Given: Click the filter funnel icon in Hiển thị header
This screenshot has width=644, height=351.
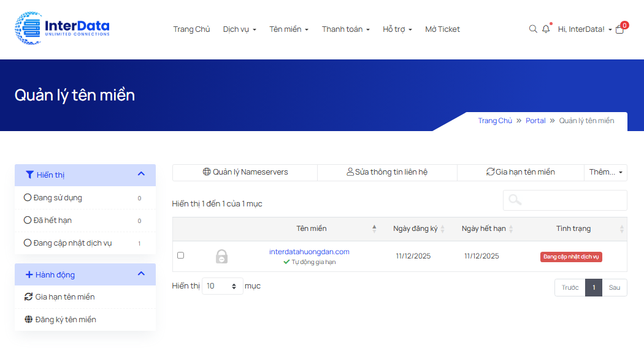Looking at the screenshot, I should click(x=29, y=175).
